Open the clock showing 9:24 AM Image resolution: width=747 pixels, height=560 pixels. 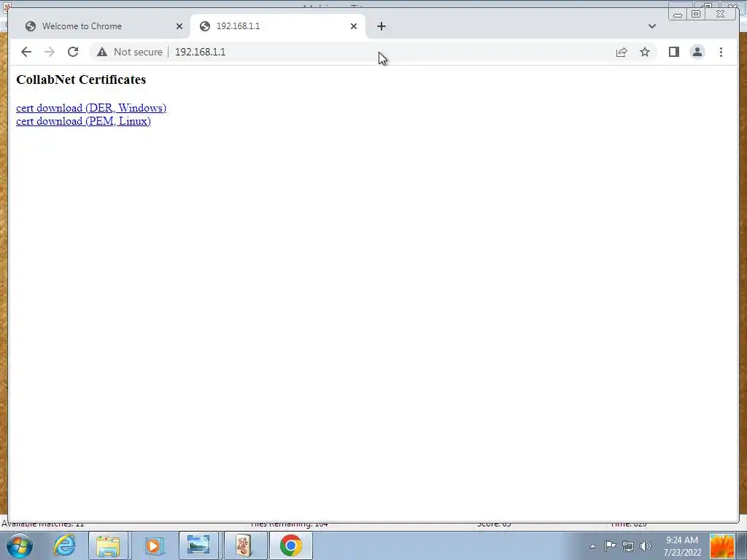(x=682, y=546)
